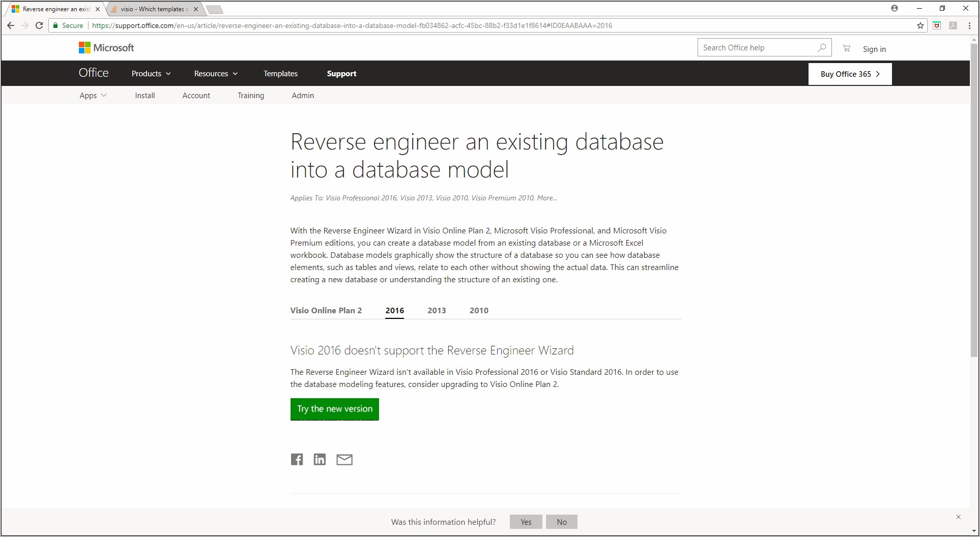980x537 pixels.
Task: Switch to Visio Online Plan 2 tab
Action: [326, 310]
